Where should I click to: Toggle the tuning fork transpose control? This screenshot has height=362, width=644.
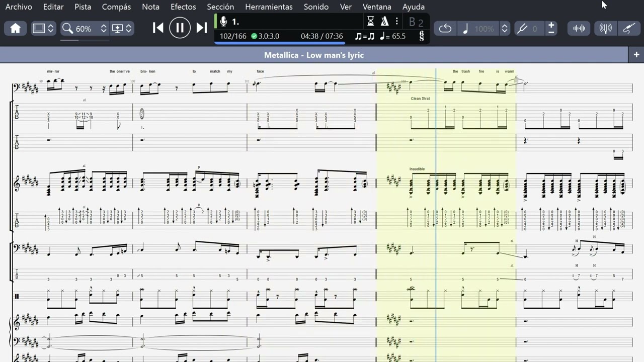coord(522,29)
